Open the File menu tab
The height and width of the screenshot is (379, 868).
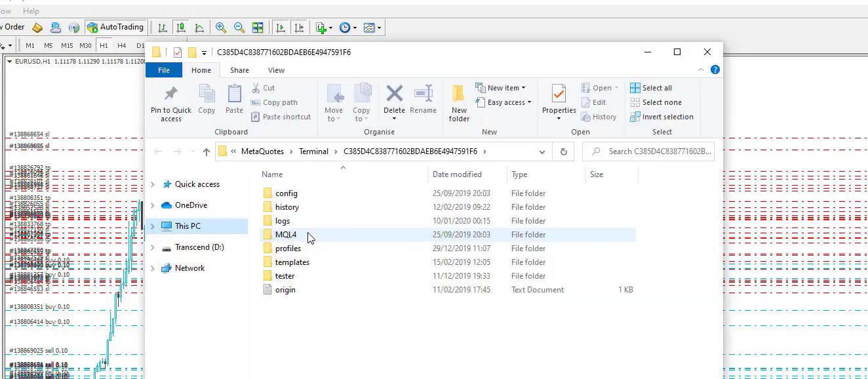click(164, 70)
